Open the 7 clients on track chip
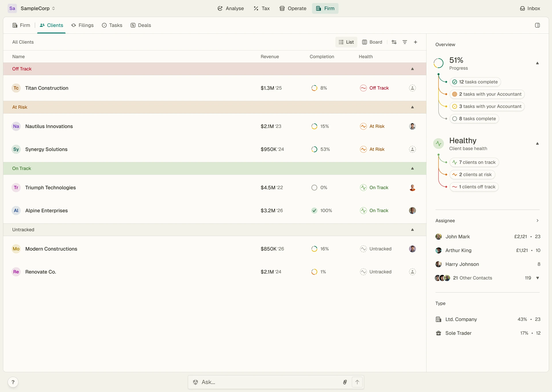Screen dimensions: 552x392 474,162
